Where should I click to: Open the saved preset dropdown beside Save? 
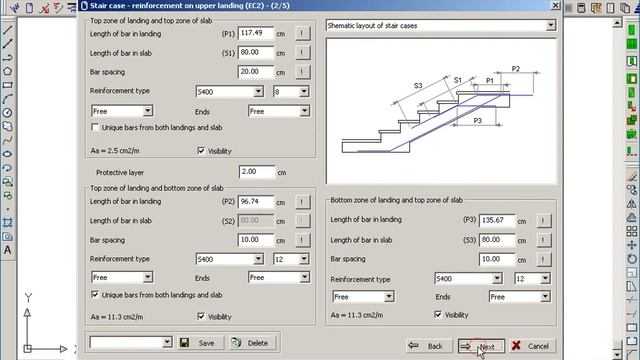coord(167,342)
